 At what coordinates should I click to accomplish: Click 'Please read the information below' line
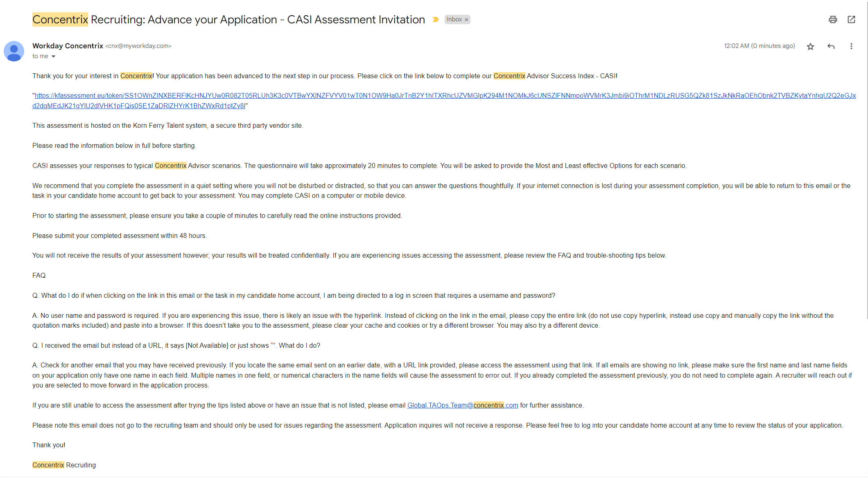pyautogui.click(x=114, y=145)
